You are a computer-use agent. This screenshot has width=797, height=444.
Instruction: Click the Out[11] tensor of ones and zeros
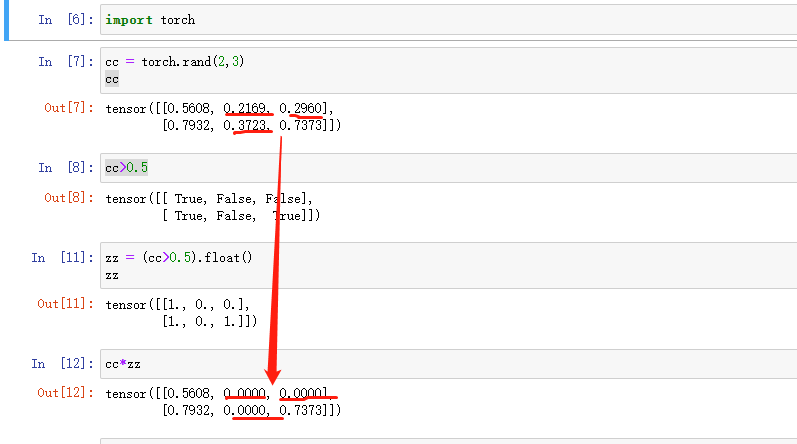pyautogui.click(x=181, y=312)
